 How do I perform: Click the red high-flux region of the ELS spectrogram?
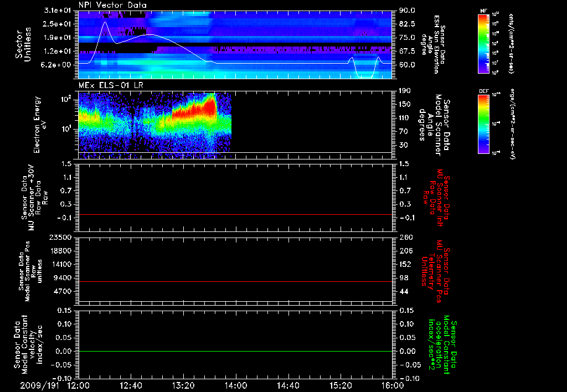click(x=195, y=109)
